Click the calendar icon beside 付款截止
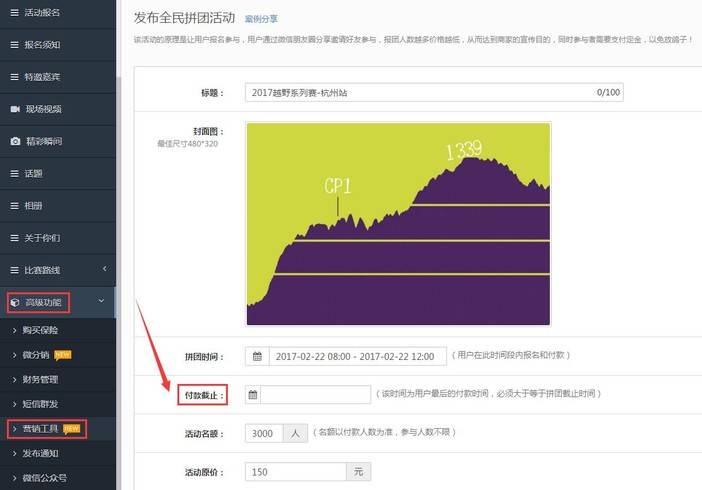Image resolution: width=702 pixels, height=490 pixels. [x=252, y=395]
